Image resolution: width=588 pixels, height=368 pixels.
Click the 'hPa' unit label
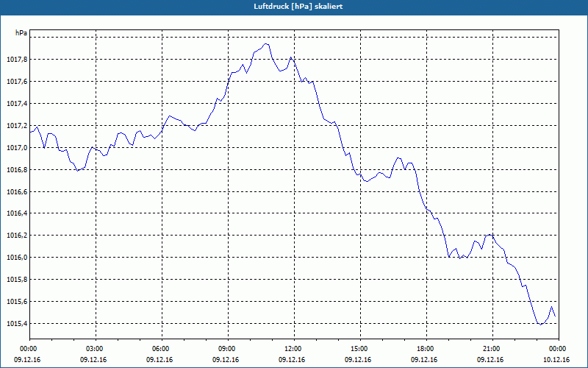pos(21,33)
